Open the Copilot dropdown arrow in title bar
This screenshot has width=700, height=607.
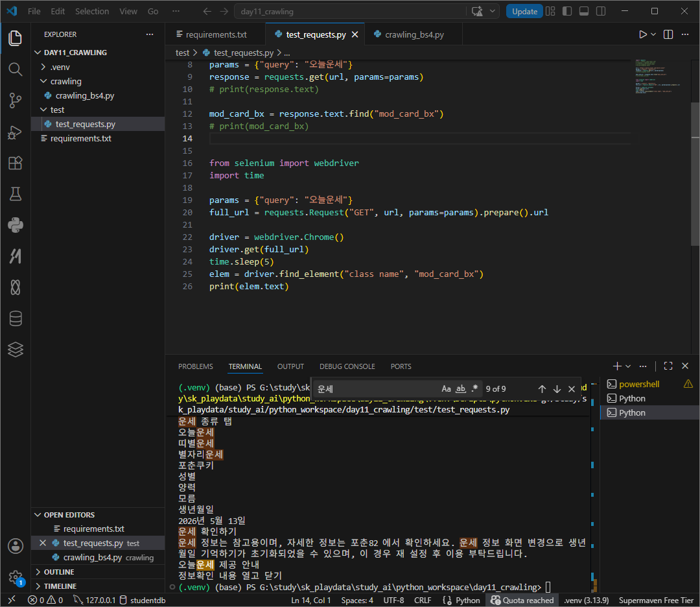(492, 11)
